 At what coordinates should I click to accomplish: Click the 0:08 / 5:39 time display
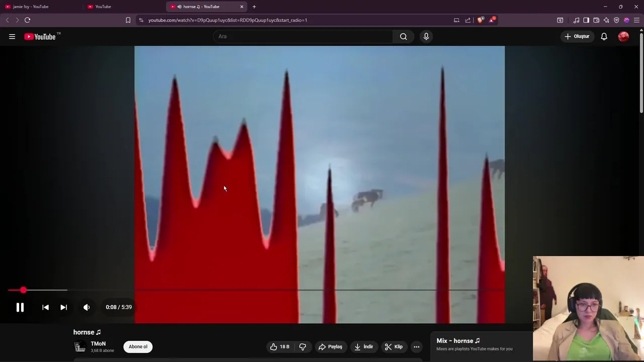[x=119, y=307]
